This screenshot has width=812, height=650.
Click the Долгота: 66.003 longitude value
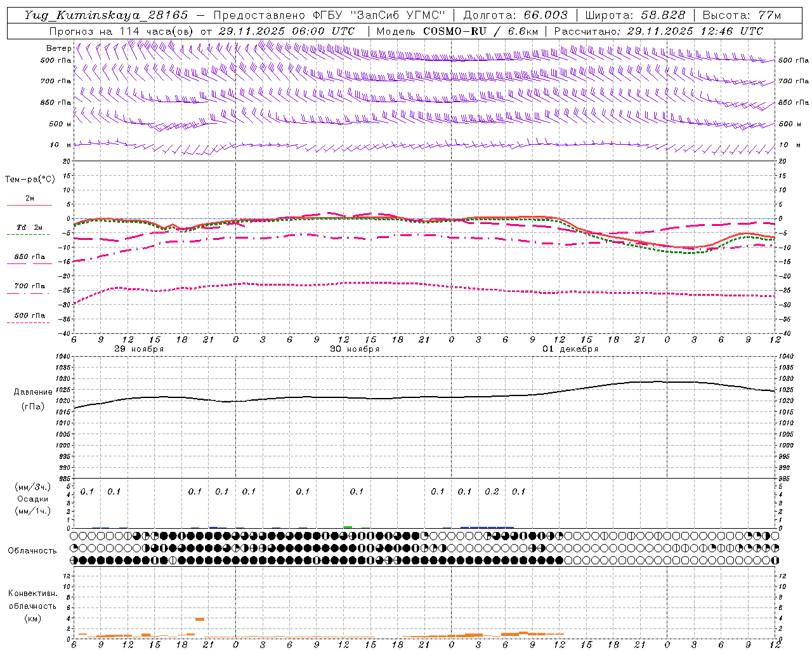516,15
